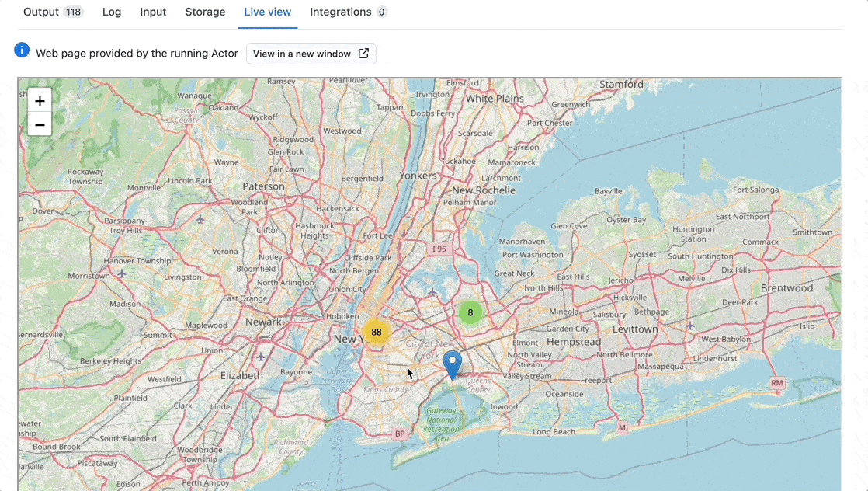
Task: Click the blue info icon
Action: (22, 50)
